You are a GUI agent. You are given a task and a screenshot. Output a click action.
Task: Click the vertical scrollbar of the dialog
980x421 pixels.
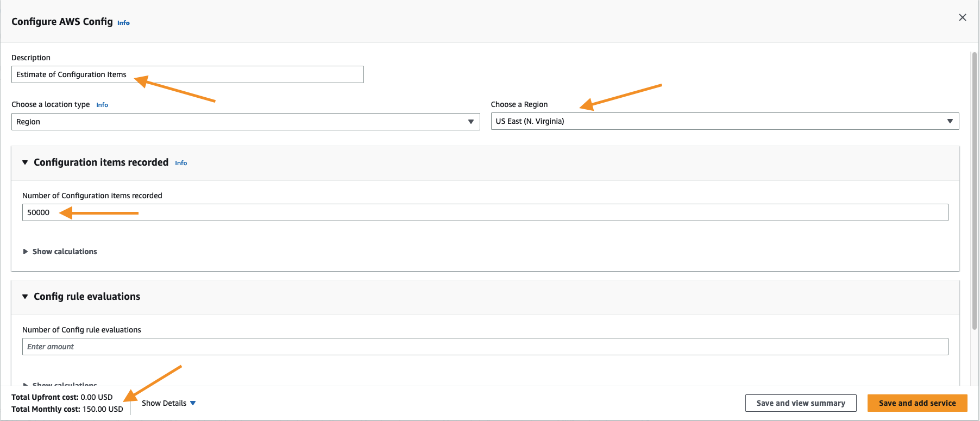(974, 190)
